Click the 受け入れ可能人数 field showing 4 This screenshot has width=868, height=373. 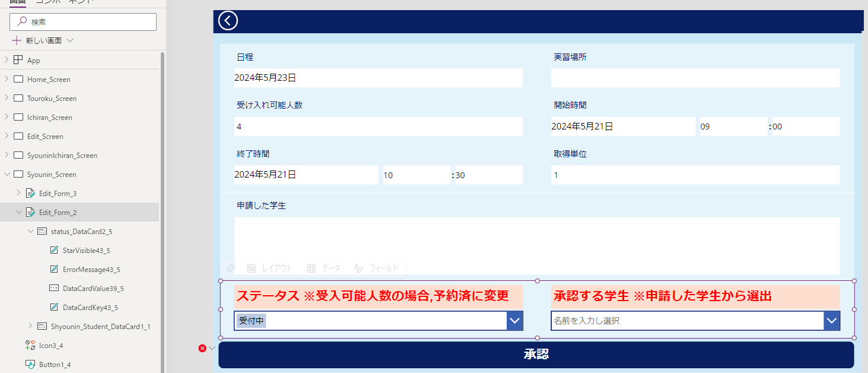click(x=379, y=127)
